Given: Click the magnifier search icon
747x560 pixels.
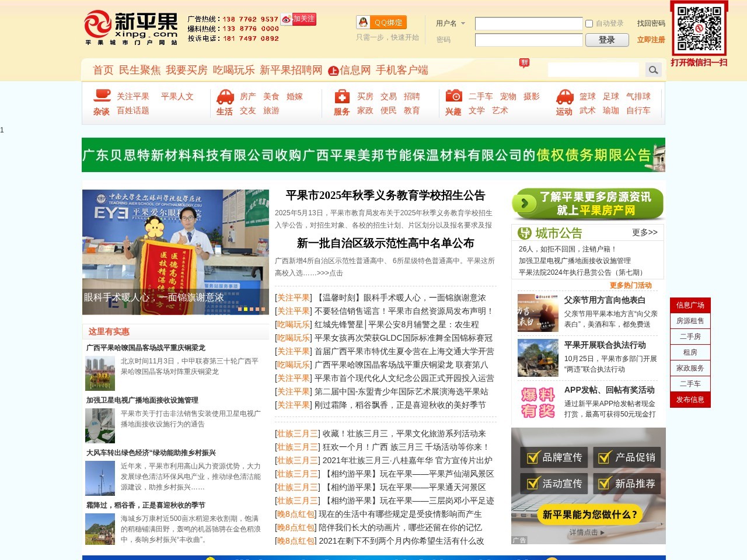Looking at the screenshot, I should click(x=653, y=70).
